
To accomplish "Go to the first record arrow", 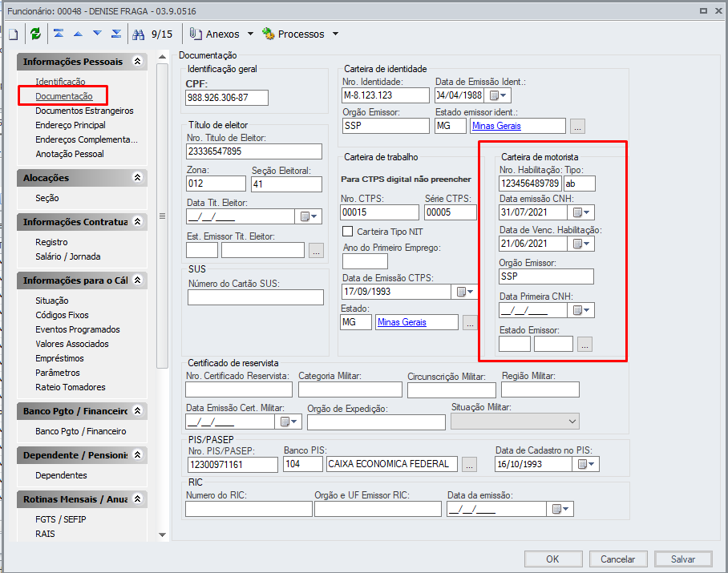I will pyautogui.click(x=59, y=34).
